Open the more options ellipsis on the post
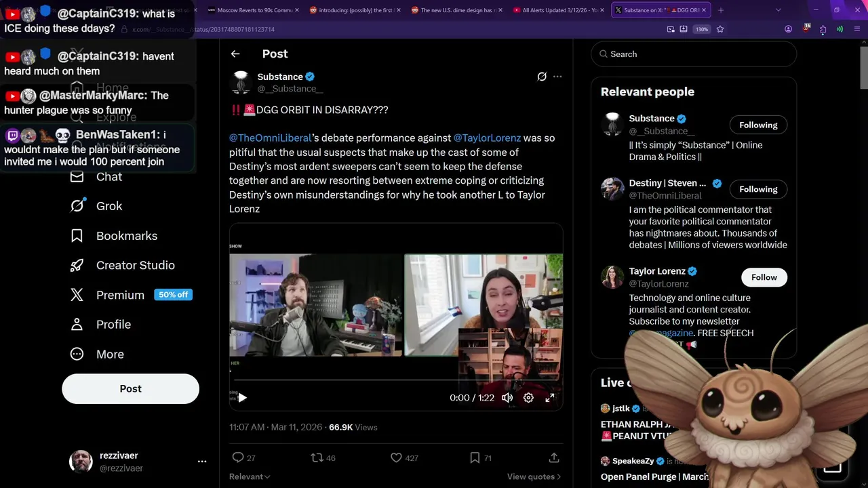The height and width of the screenshot is (488, 868). point(557,77)
